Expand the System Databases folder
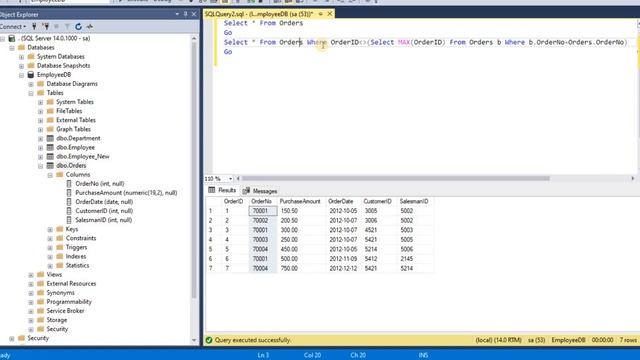Viewport: 640px width, 360px height. coord(21,57)
